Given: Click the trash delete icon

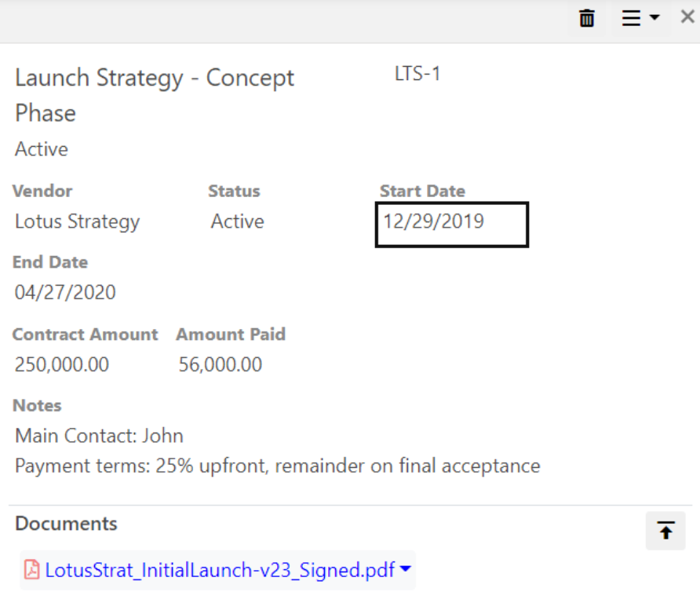Looking at the screenshot, I should (586, 18).
